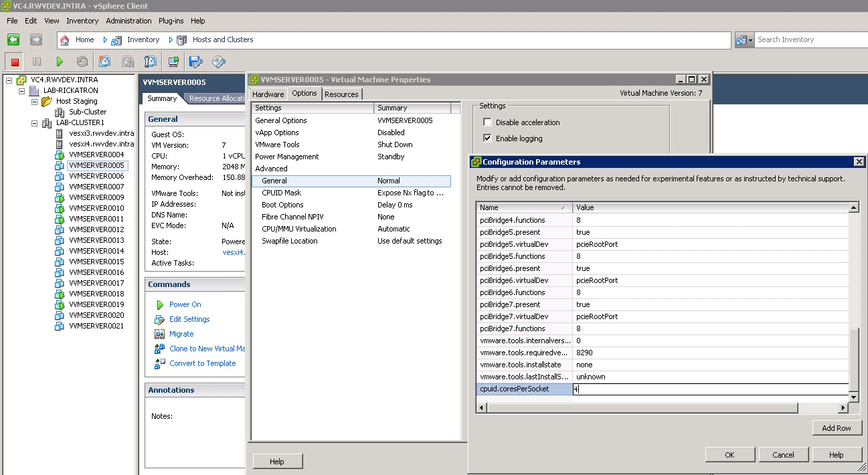The height and width of the screenshot is (475, 868).
Task: Click Help in the Configuration Parameters dialog
Action: point(837,455)
